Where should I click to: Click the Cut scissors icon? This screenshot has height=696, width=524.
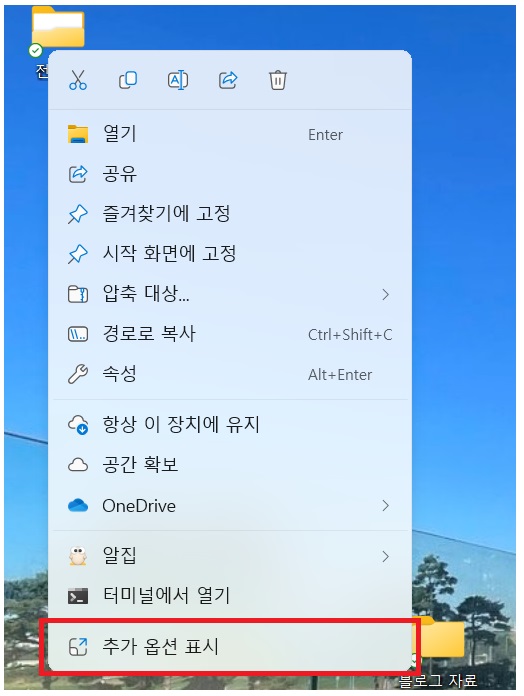pyautogui.click(x=78, y=80)
